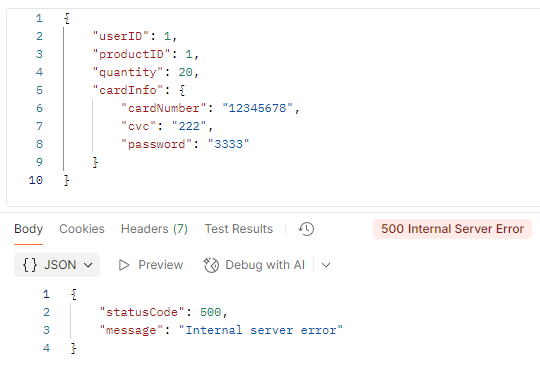Viewport: 540px width, 370px height.
Task: Click line number 10 in request editor
Action: pyautogui.click(x=36, y=180)
